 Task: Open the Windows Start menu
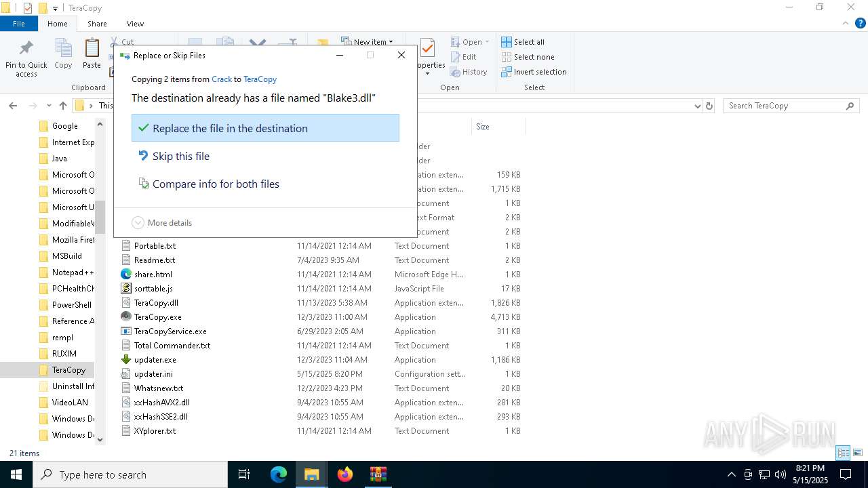[x=16, y=474]
